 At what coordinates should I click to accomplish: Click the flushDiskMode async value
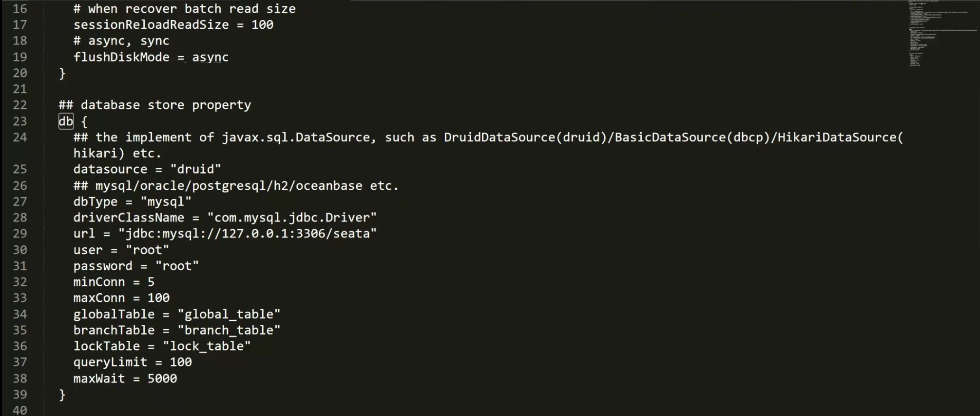[210, 57]
